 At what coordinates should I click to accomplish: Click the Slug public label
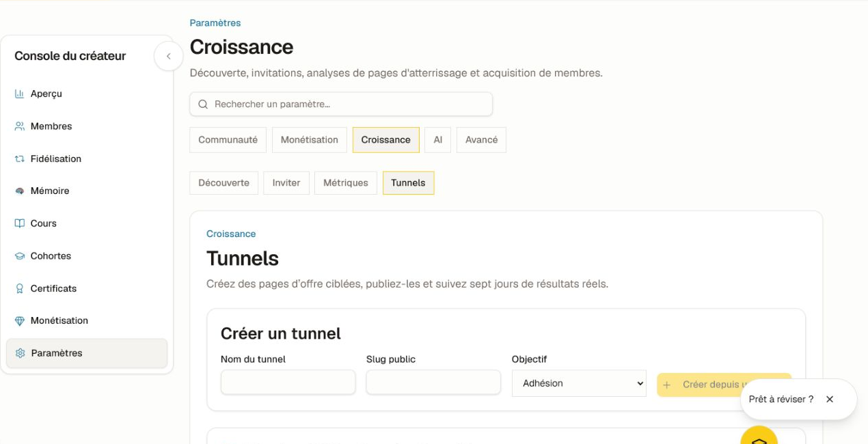[391, 359]
